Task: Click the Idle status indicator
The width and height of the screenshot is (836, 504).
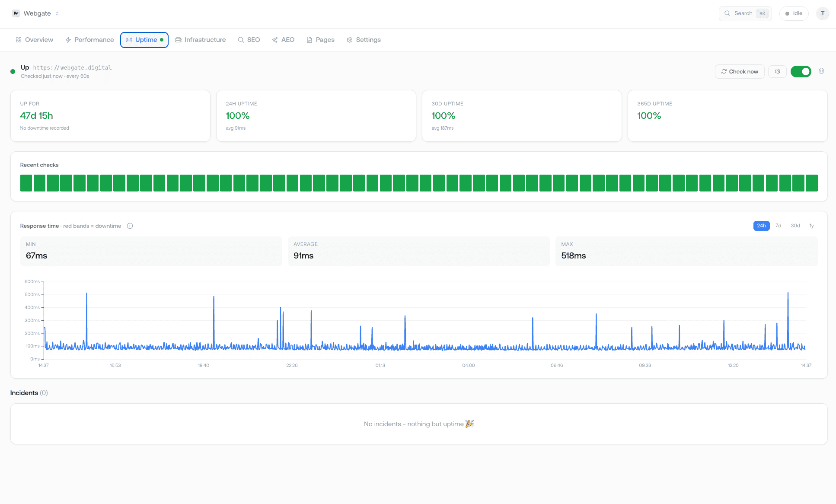Action: [x=794, y=13]
